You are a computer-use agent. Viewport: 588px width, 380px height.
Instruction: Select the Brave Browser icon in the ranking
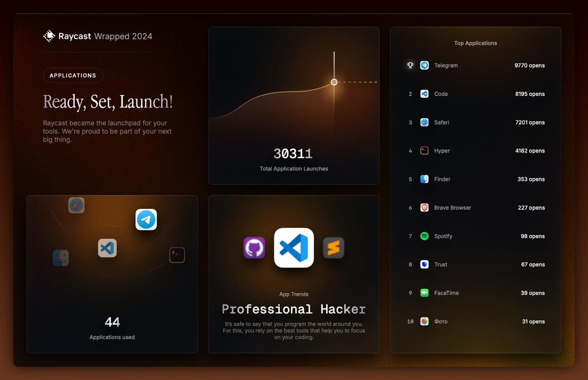(x=424, y=208)
